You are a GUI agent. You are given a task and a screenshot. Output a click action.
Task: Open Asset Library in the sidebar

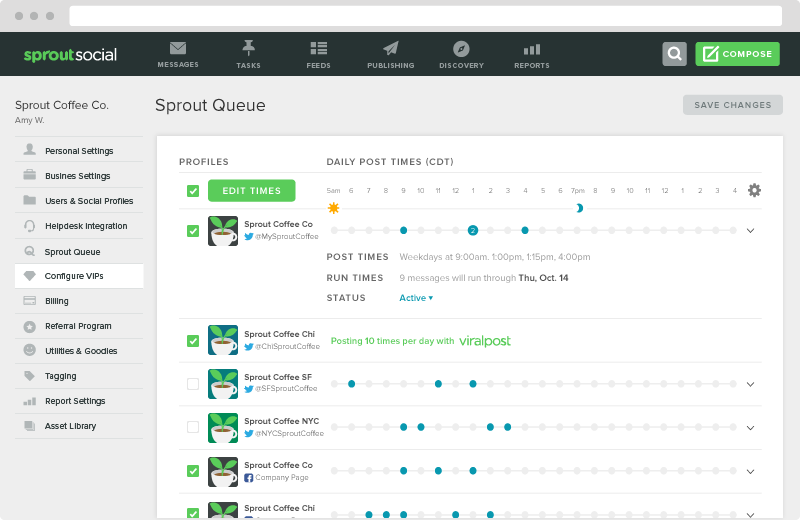(x=79, y=426)
